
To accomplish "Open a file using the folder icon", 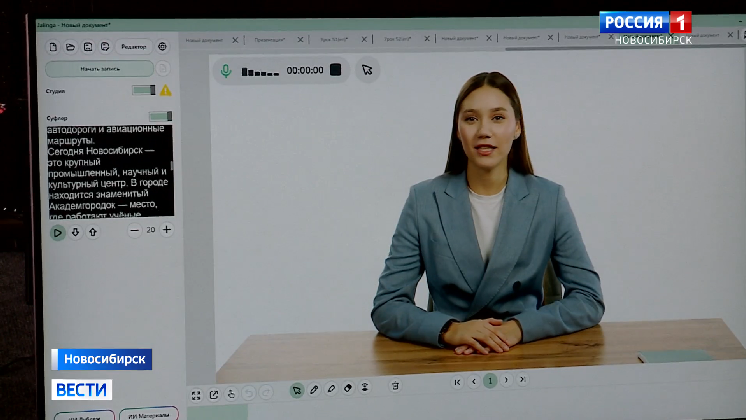I will [70, 47].
